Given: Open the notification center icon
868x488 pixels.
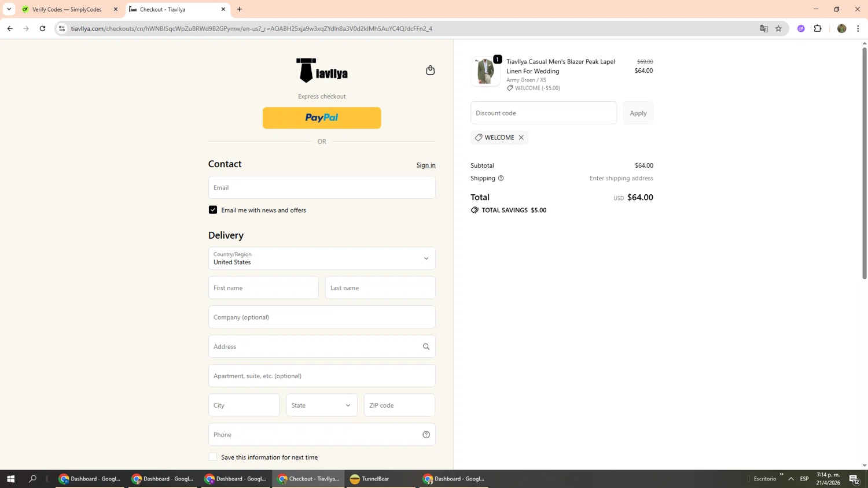Looking at the screenshot, I should coord(854,479).
